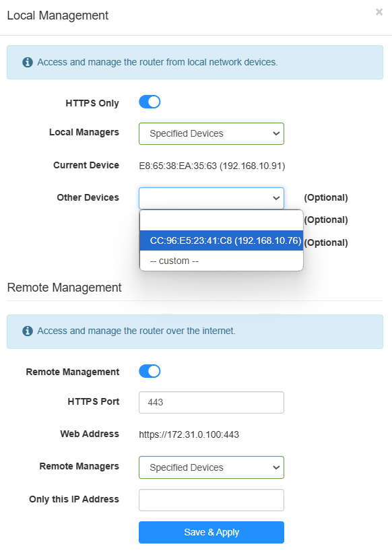Click the info icon in internet access banner
Image resolution: width=392 pixels, height=559 pixels.
[28, 331]
